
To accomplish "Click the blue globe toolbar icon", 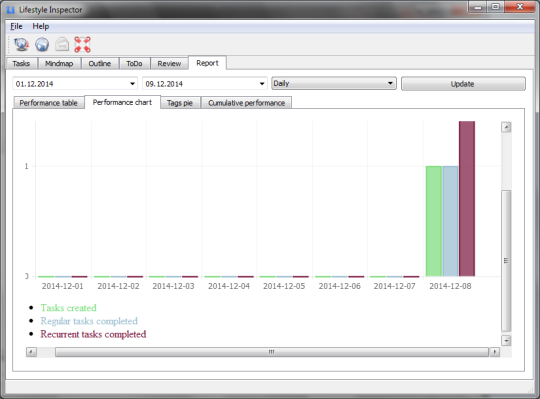I will 42,44.
